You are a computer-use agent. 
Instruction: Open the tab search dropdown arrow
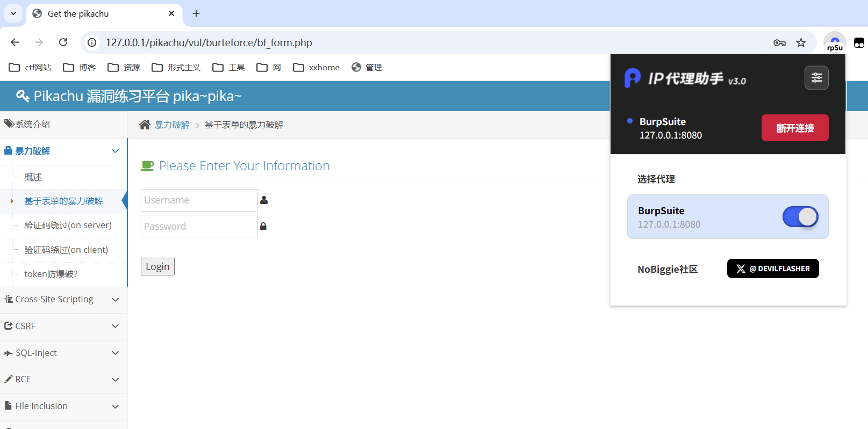(x=13, y=13)
